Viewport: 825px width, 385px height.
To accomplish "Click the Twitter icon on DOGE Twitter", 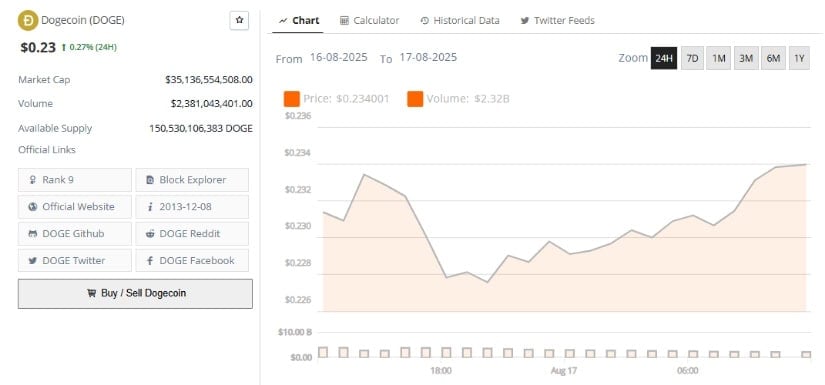I will [33, 260].
